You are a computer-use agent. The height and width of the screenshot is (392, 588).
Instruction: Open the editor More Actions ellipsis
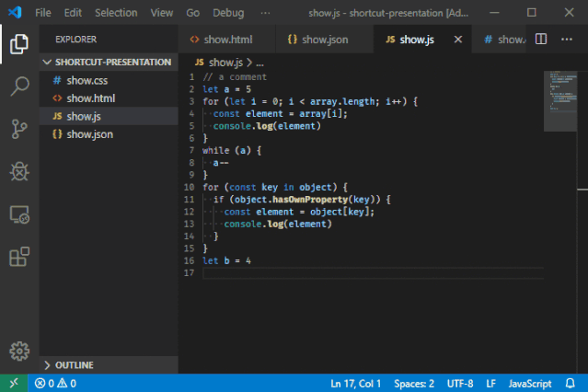point(567,39)
